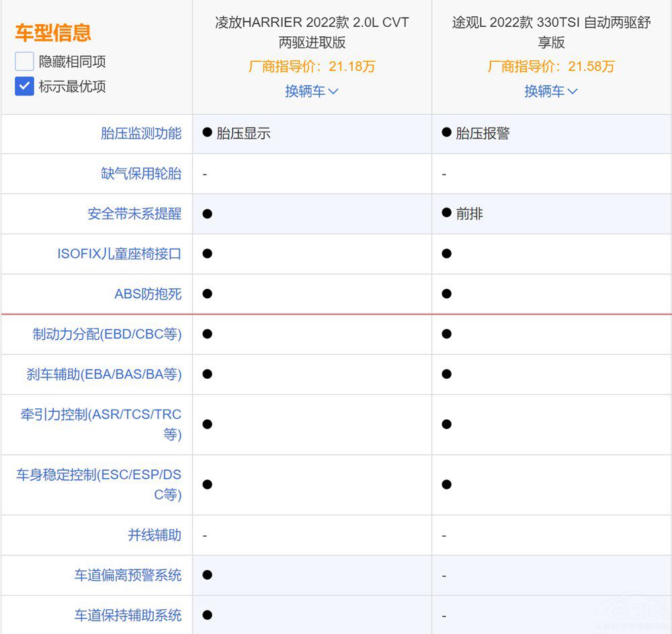Open 刹车辅助(EBA/BAS/BA等) link
The height and width of the screenshot is (634, 672).
click(x=104, y=375)
